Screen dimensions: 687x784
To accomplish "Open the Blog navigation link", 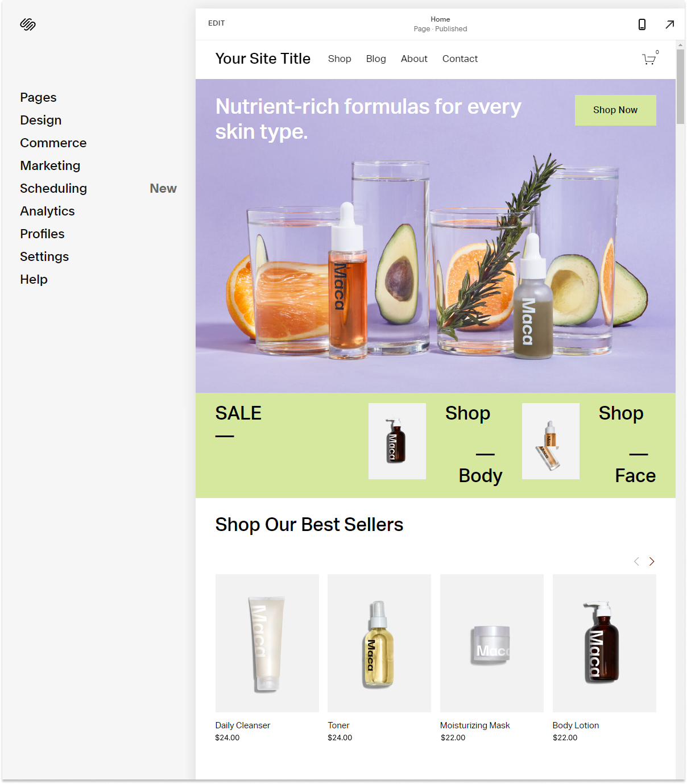I will click(376, 59).
